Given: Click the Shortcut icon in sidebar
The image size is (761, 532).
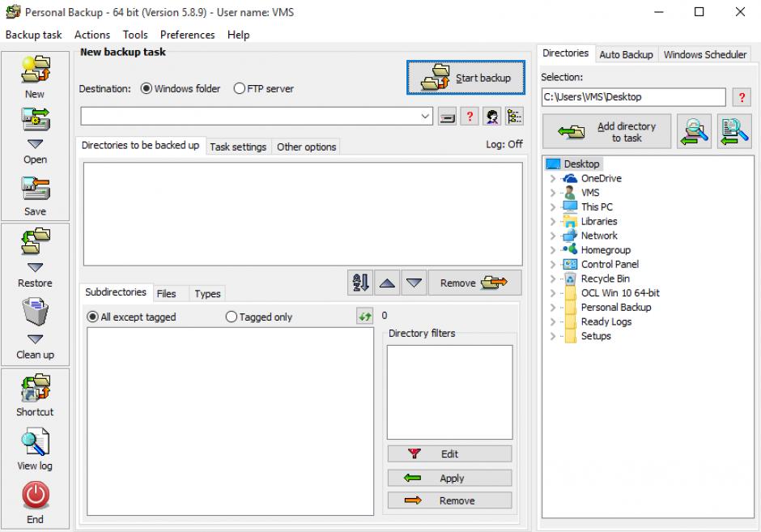Looking at the screenshot, I should [x=36, y=387].
